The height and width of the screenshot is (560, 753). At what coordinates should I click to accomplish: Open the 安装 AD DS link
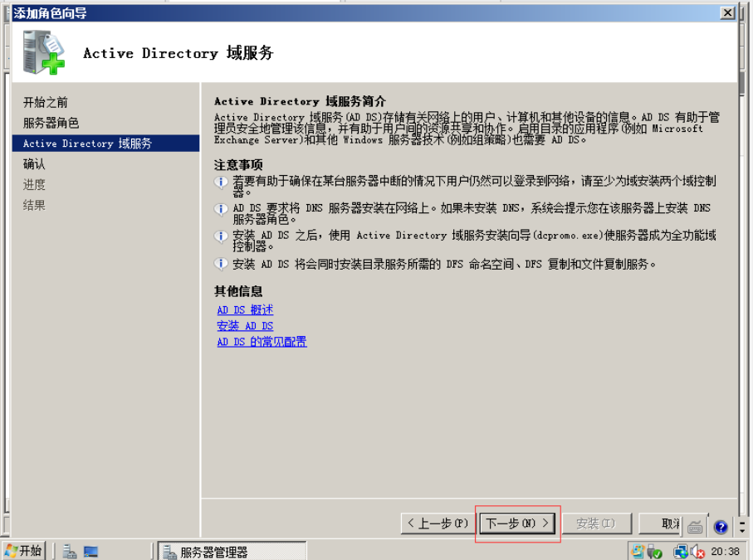point(245,326)
